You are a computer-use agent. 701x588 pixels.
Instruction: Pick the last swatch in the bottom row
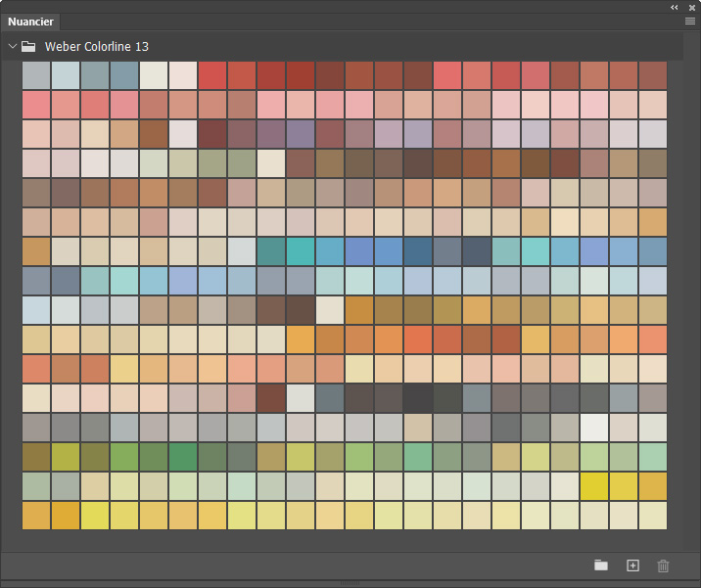(x=653, y=516)
